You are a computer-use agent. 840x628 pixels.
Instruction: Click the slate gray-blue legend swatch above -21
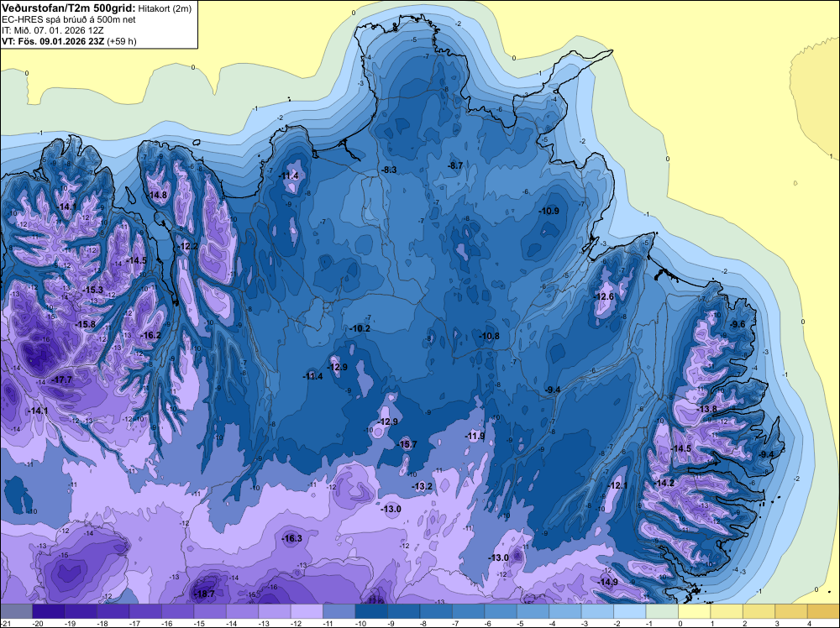click(16, 611)
